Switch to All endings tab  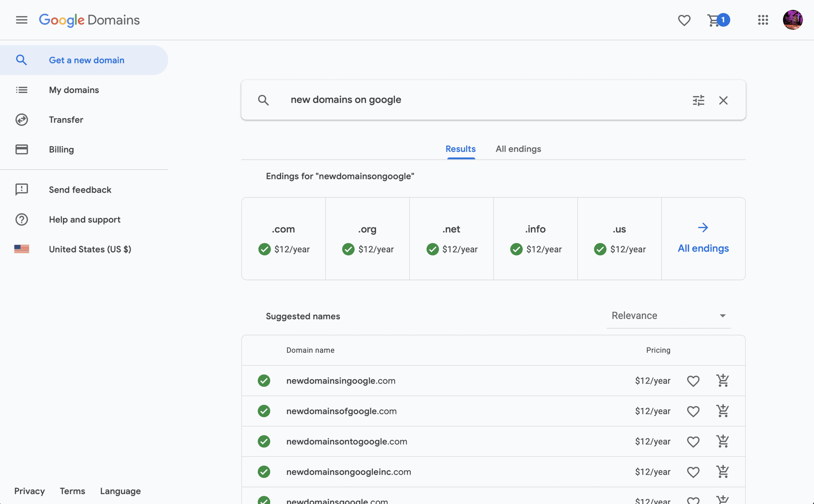tap(518, 149)
